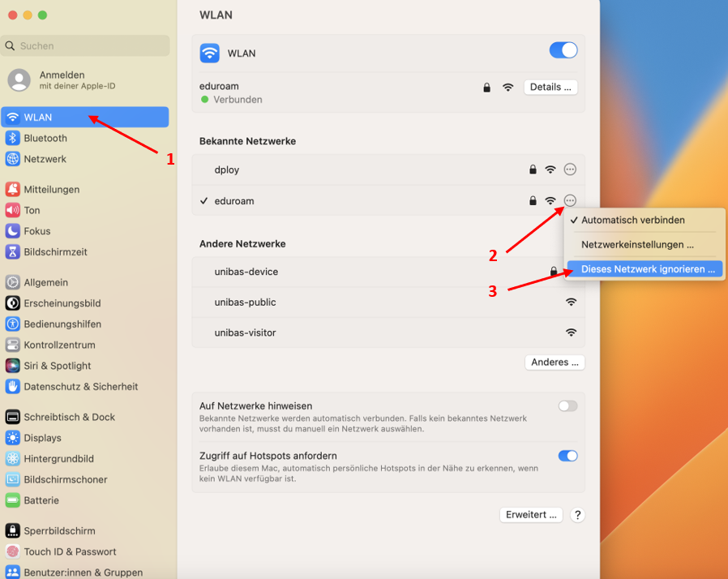Screen dimensions: 728x579
Task: Enable Auf Netzwerke hinweisen toggle
Action: coord(567,405)
